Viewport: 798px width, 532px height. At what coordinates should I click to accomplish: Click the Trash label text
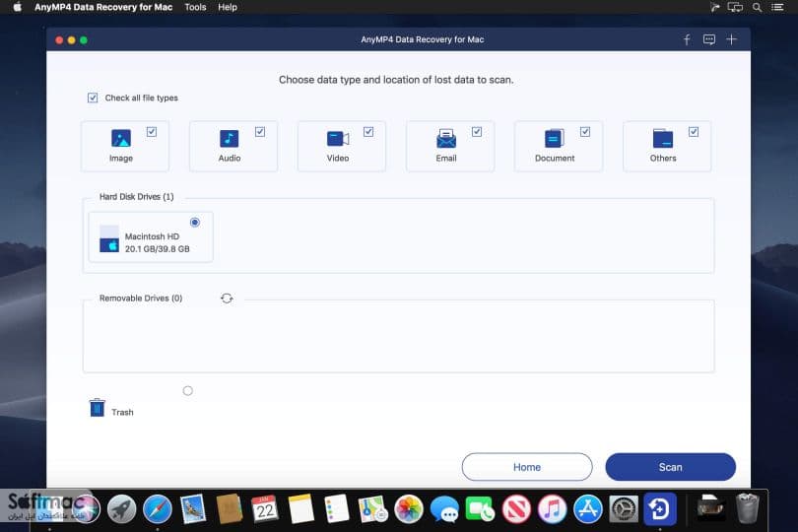pyautogui.click(x=122, y=413)
